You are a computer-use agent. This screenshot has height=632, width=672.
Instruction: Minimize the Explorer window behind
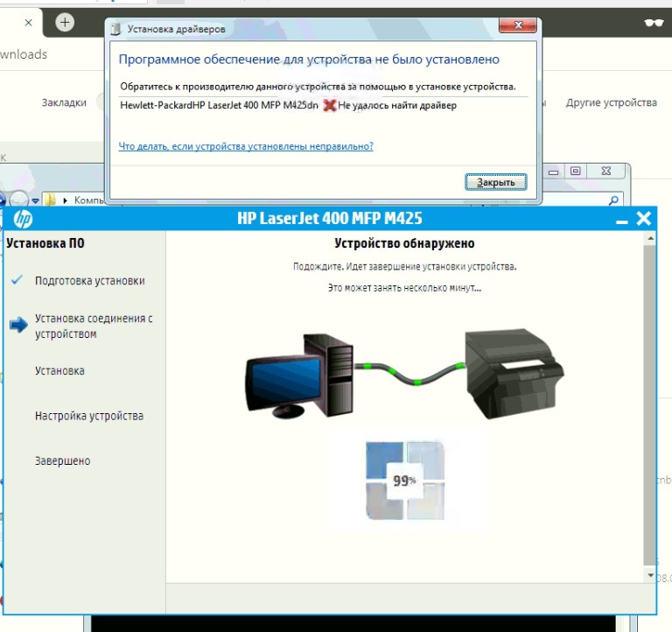coord(553,172)
